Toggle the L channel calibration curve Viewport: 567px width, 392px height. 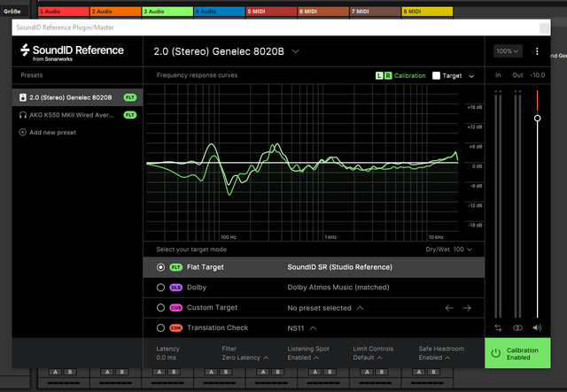click(379, 75)
